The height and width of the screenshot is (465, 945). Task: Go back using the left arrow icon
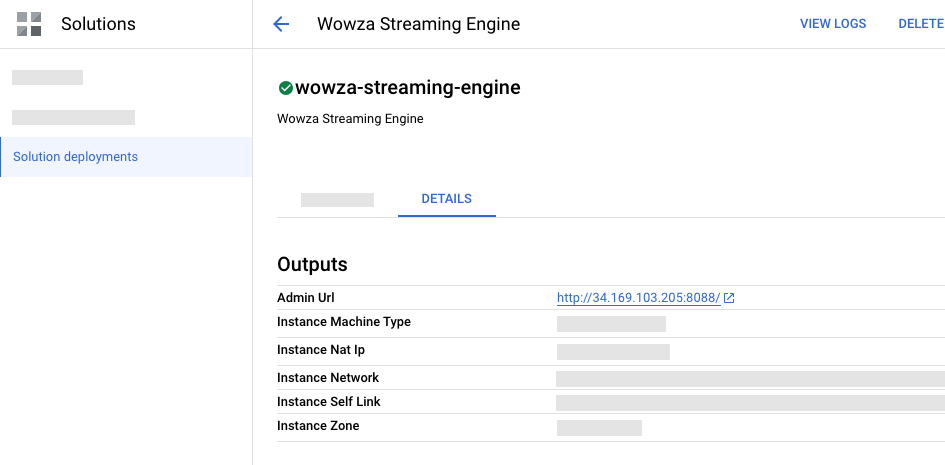[x=281, y=24]
